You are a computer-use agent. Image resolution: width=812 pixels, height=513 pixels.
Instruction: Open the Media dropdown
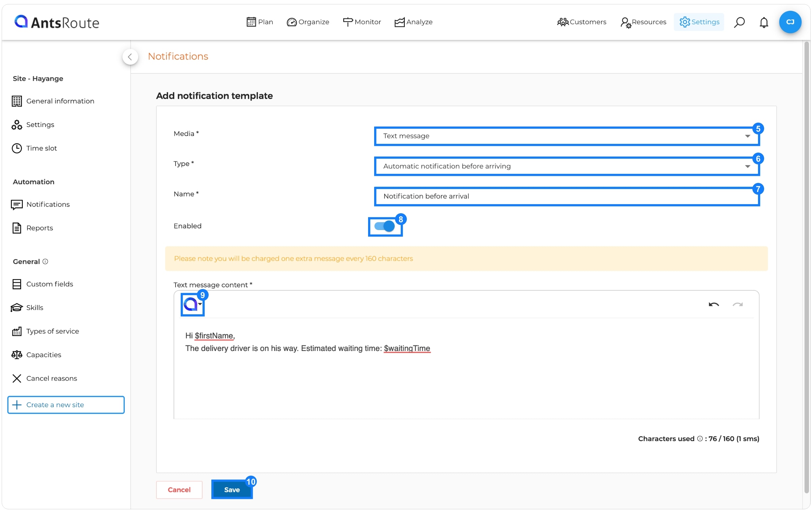(567, 136)
